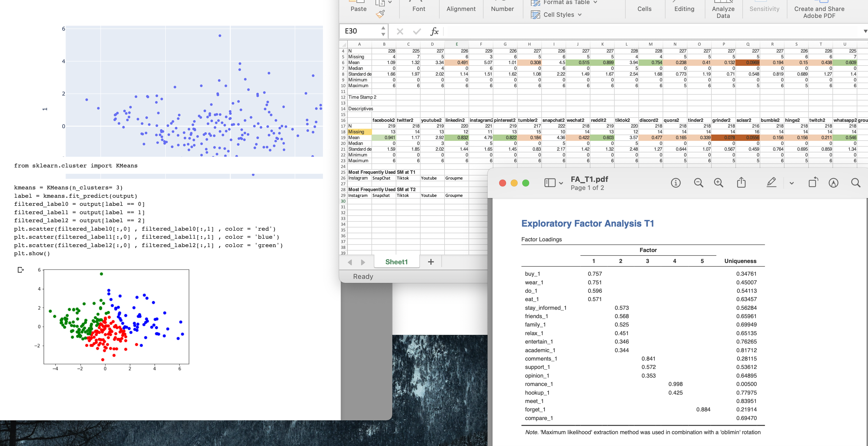Show the PDF inspector info icon
Screen dimensions: 868x446
[x=676, y=183]
